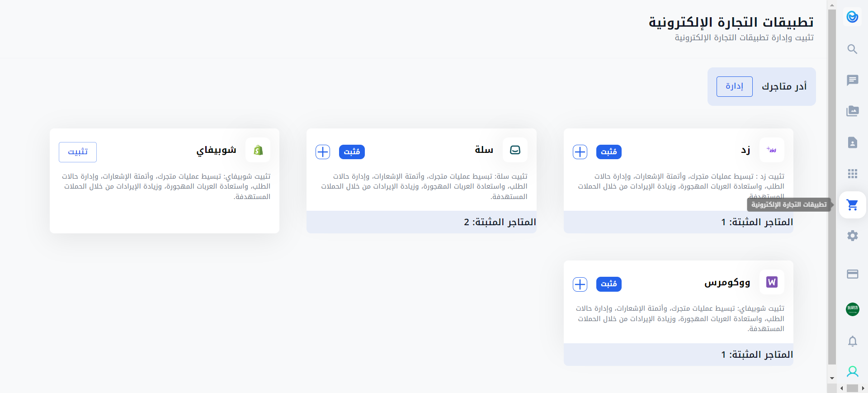This screenshot has width=868, height=393.
Task: Open the apps grid sidebar icon
Action: click(852, 174)
